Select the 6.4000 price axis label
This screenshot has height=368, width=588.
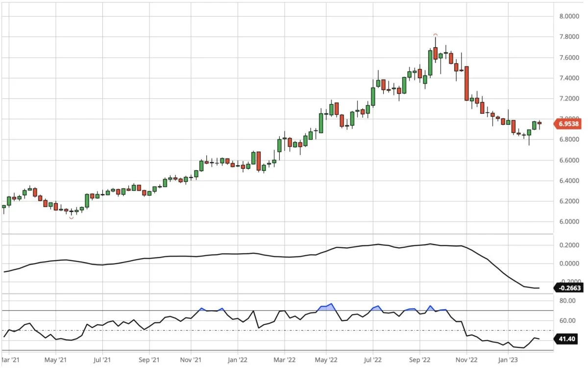click(568, 181)
